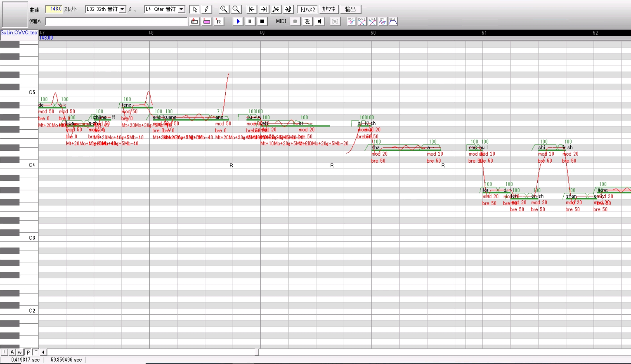Click the C3 piano key label
The height and width of the screenshot is (364, 631).
[32, 238]
